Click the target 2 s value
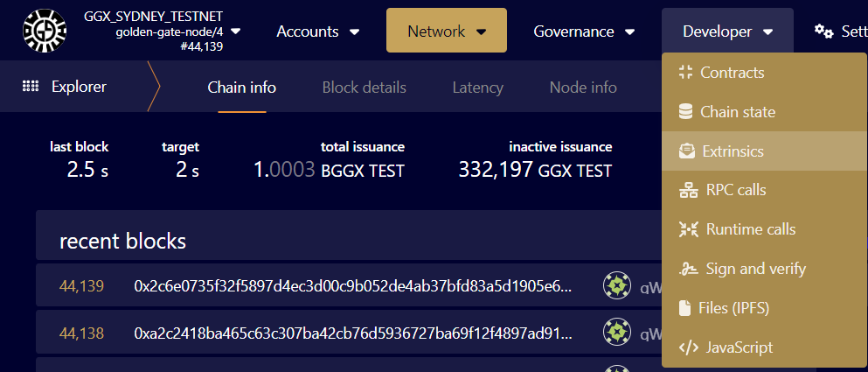 tap(187, 170)
